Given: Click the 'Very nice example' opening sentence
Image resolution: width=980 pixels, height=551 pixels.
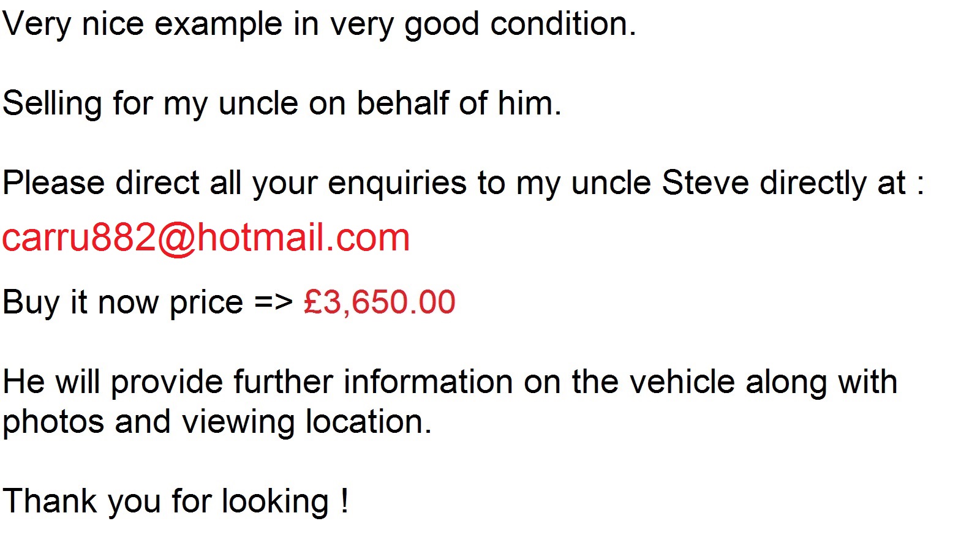Looking at the screenshot, I should coord(319,26).
